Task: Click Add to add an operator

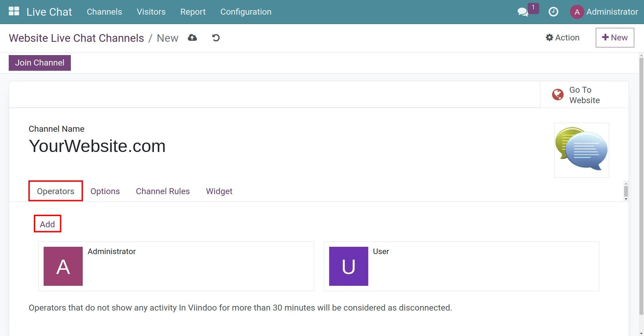Action: (x=47, y=224)
